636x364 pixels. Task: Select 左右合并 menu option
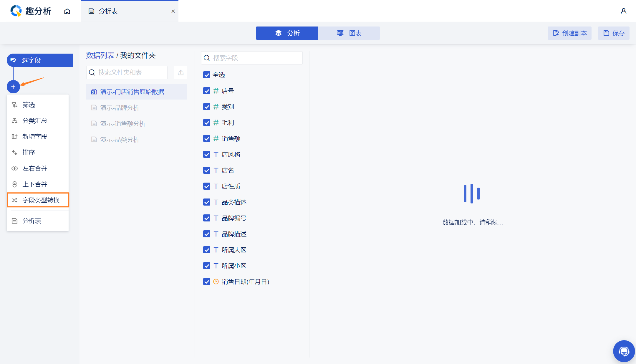[35, 168]
